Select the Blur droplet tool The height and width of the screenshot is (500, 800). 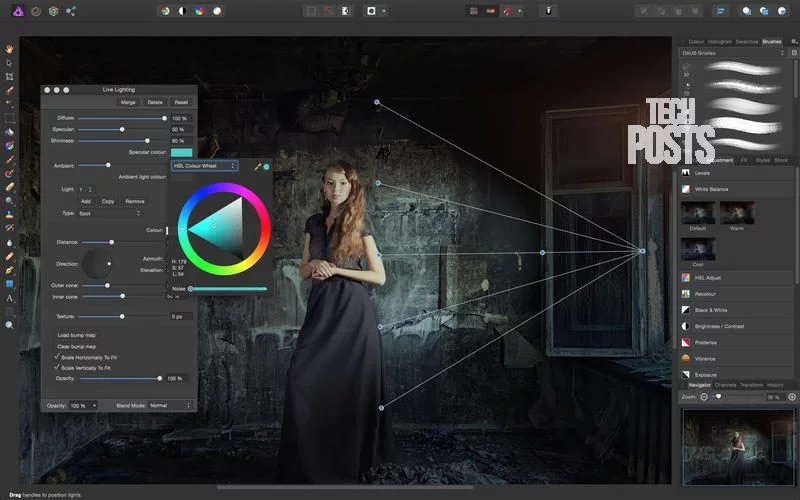(9, 243)
